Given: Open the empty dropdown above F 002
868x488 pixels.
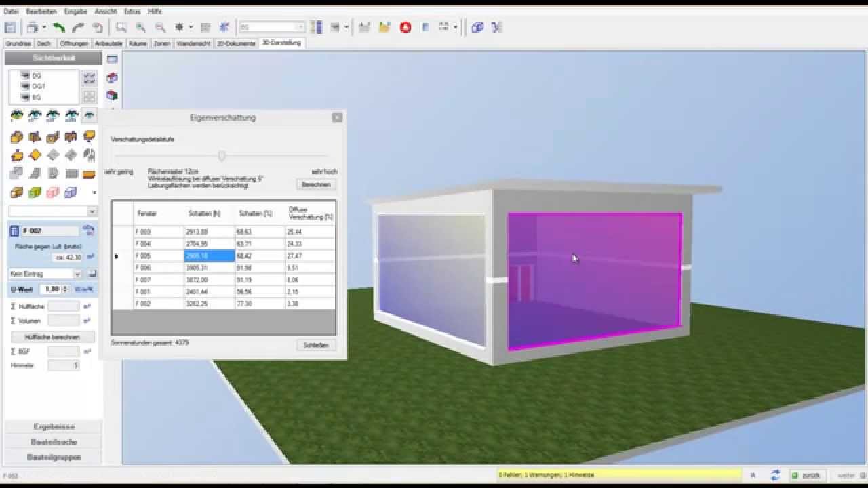Looking at the screenshot, I should [92, 211].
